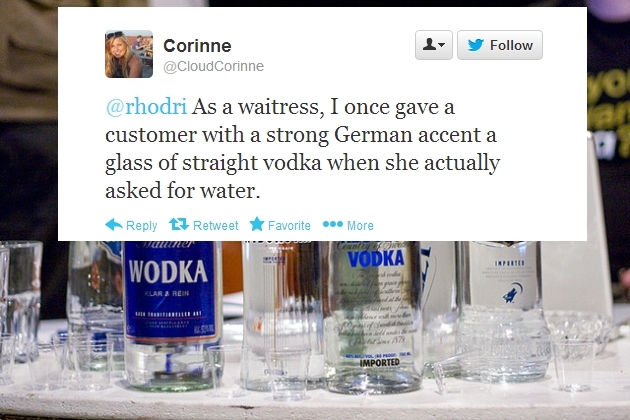Expand the More options text label
Image resolution: width=630 pixels, height=420 pixels.
[x=360, y=225]
